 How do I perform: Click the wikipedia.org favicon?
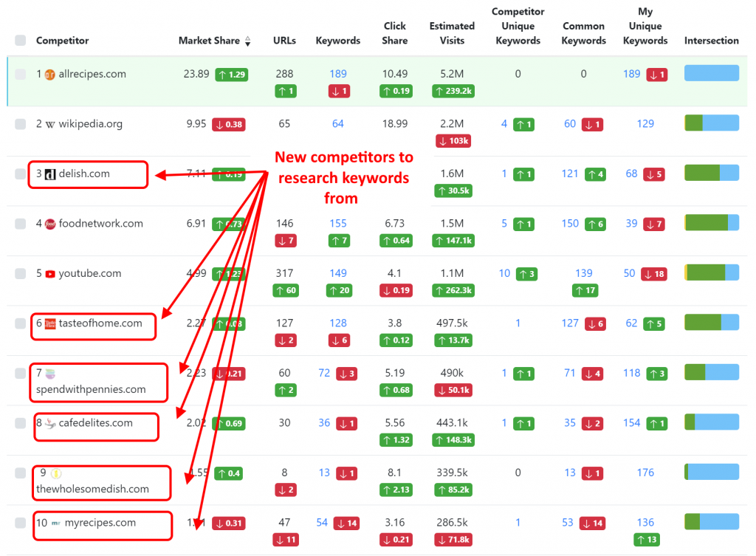pos(49,124)
